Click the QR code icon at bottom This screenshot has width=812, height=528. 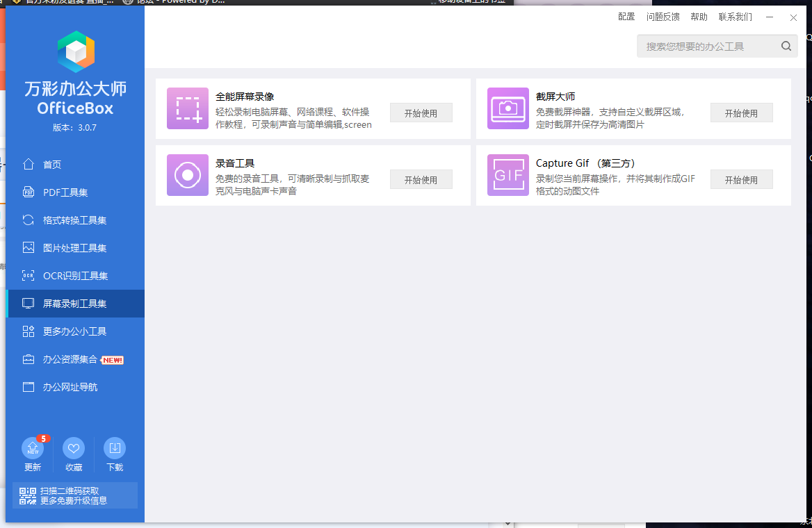(28, 496)
